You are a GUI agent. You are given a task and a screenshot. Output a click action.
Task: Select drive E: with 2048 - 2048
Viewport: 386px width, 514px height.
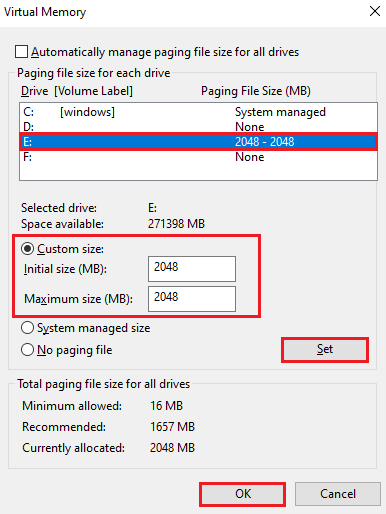click(198, 142)
